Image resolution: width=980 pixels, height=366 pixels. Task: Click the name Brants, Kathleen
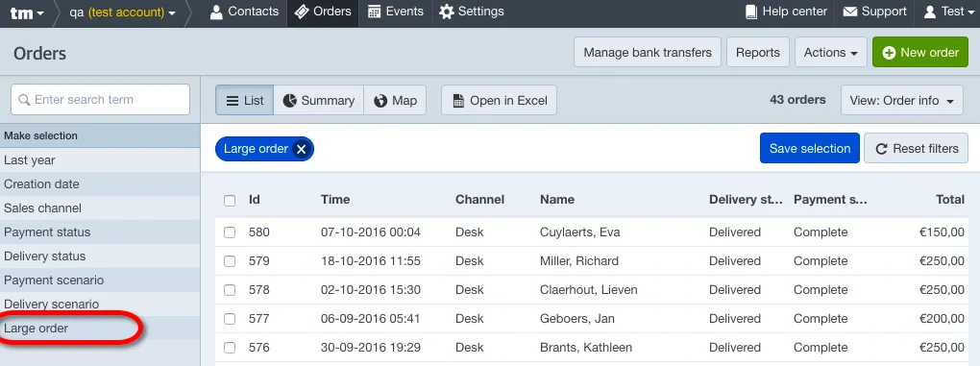click(586, 347)
